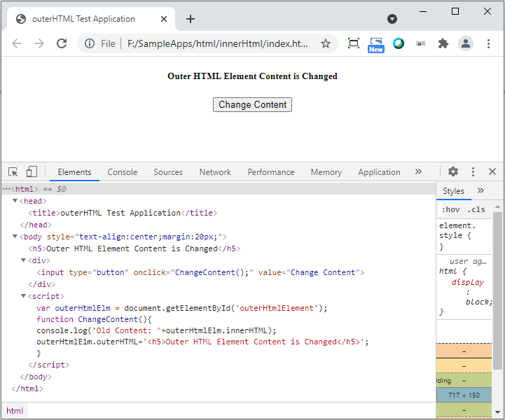This screenshot has height=420, width=505.
Task: Open the blue-green circular extension icon
Action: click(399, 43)
